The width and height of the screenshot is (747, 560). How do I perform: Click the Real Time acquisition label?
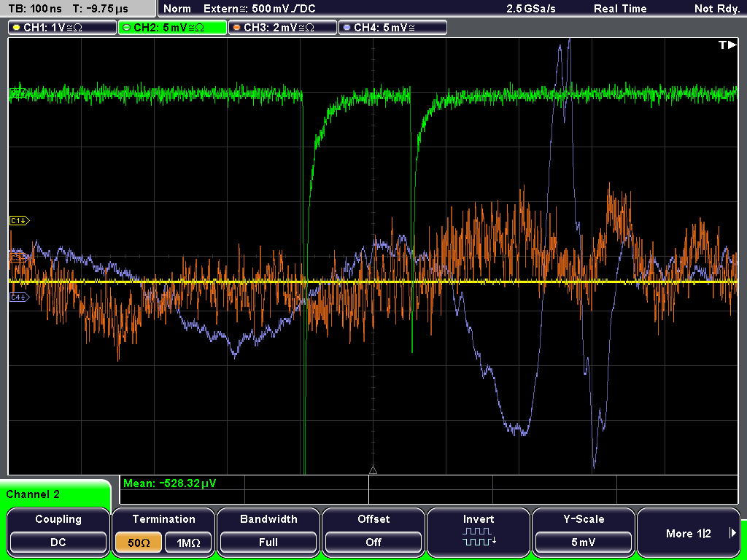tap(620, 9)
